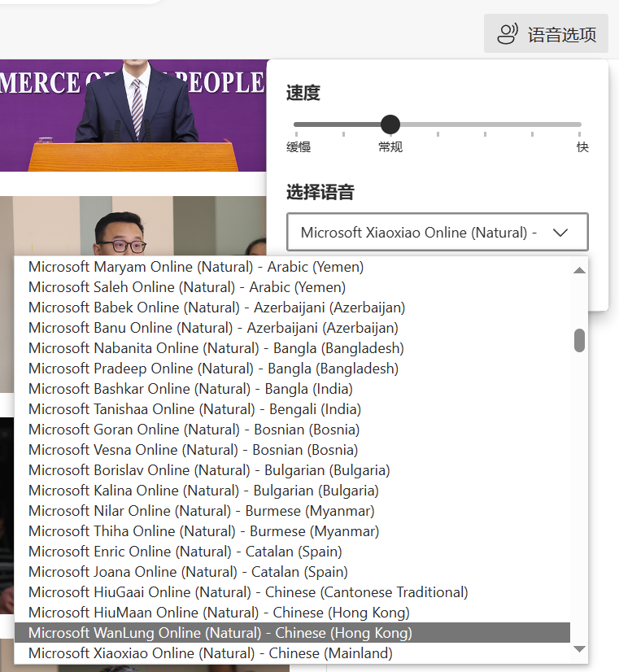Image resolution: width=619 pixels, height=672 pixels.
Task: Open the Microsoft Xiaoxiao voice combo box
Action: coord(438,233)
